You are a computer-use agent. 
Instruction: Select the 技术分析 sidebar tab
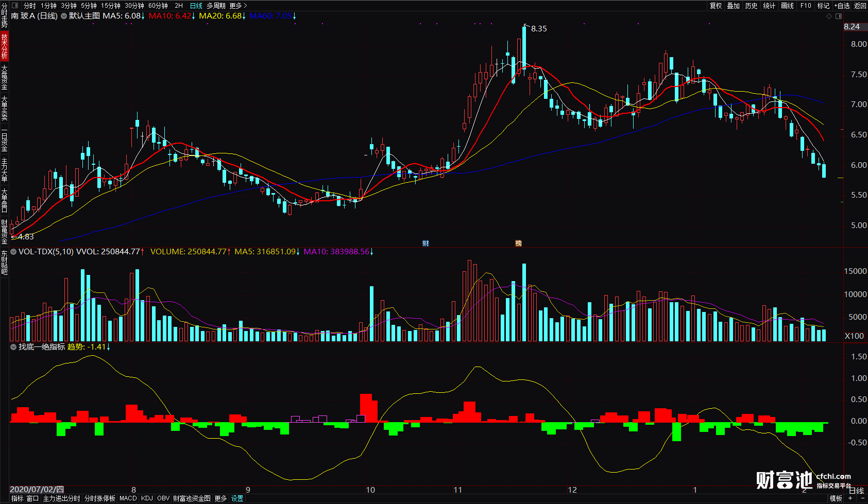click(x=4, y=46)
